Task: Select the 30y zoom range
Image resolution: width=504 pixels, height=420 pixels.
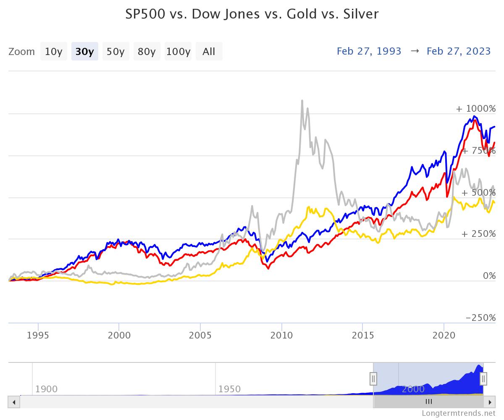Action: 85,51
